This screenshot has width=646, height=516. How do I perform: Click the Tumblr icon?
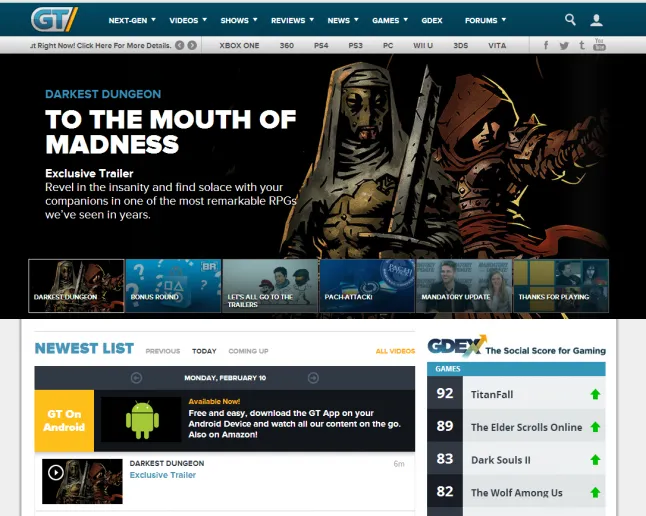click(x=582, y=45)
